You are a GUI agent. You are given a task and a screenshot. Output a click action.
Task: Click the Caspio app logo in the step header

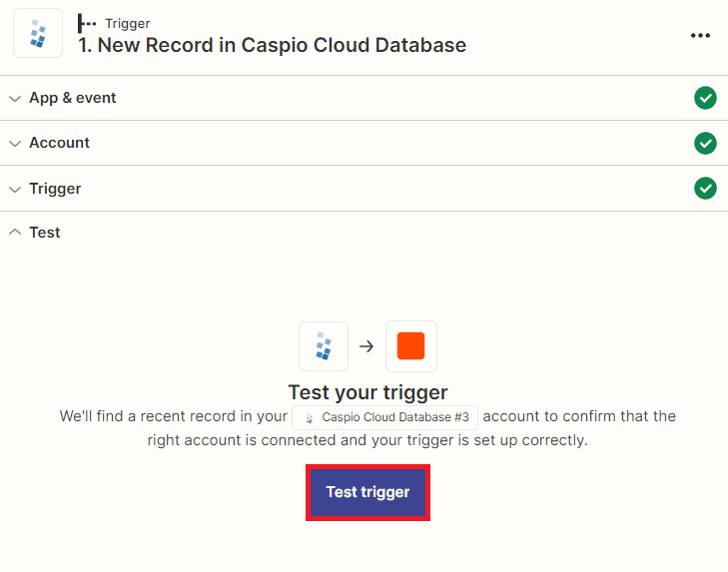point(38,34)
